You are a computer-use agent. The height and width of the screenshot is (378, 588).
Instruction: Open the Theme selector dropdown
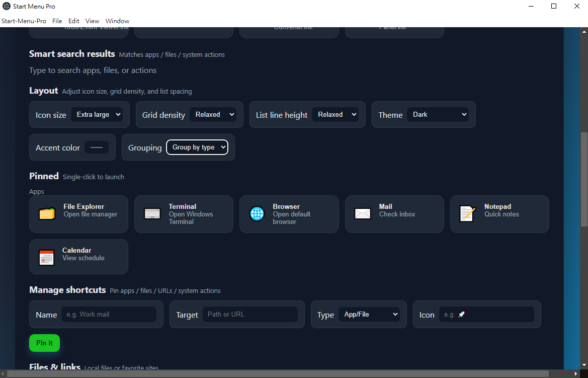[x=438, y=115]
